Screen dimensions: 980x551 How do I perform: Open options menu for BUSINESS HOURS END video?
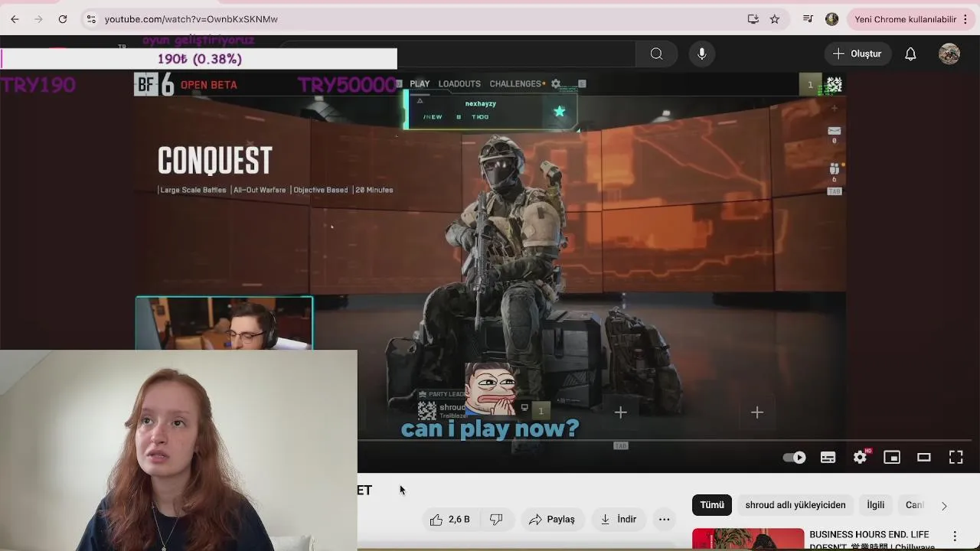(955, 536)
